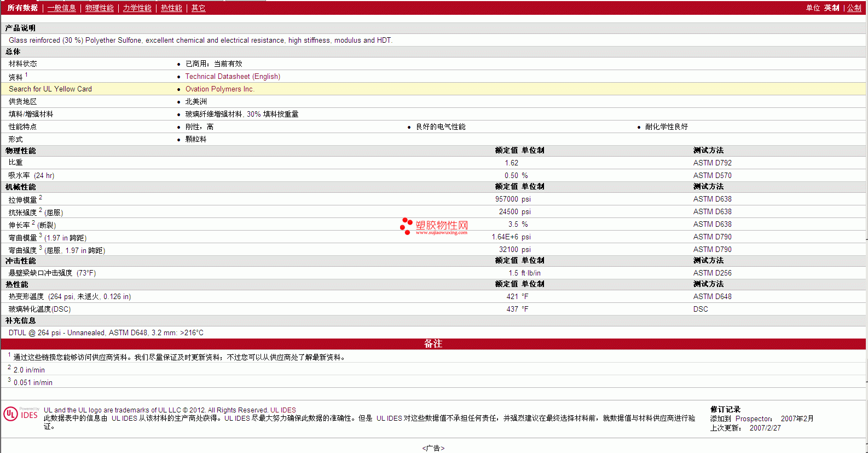868x453 pixels.
Task: Click the <广告> label at bottom
Action: click(x=433, y=448)
